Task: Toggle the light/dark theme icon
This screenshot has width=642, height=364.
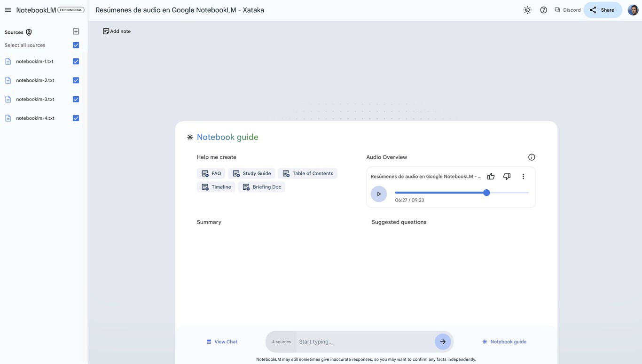Action: click(x=527, y=10)
